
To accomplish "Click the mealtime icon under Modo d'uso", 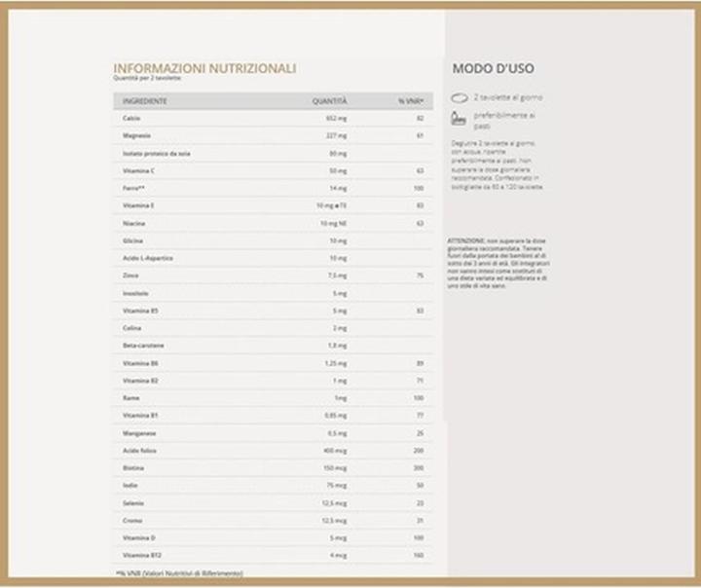I will (459, 119).
